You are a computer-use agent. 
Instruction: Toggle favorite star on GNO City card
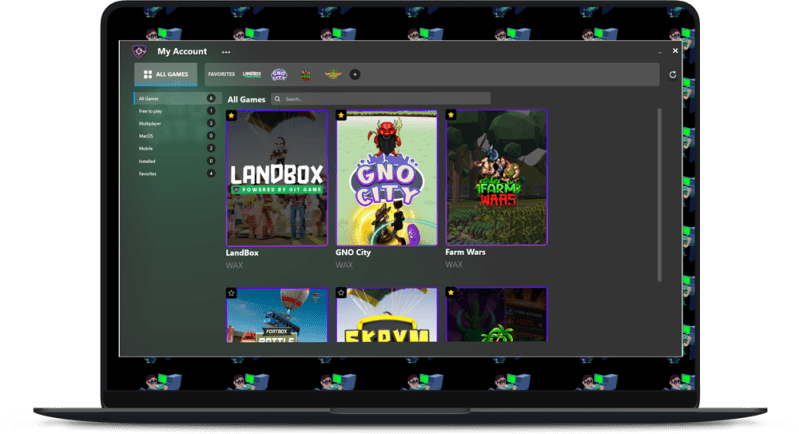coord(341,116)
